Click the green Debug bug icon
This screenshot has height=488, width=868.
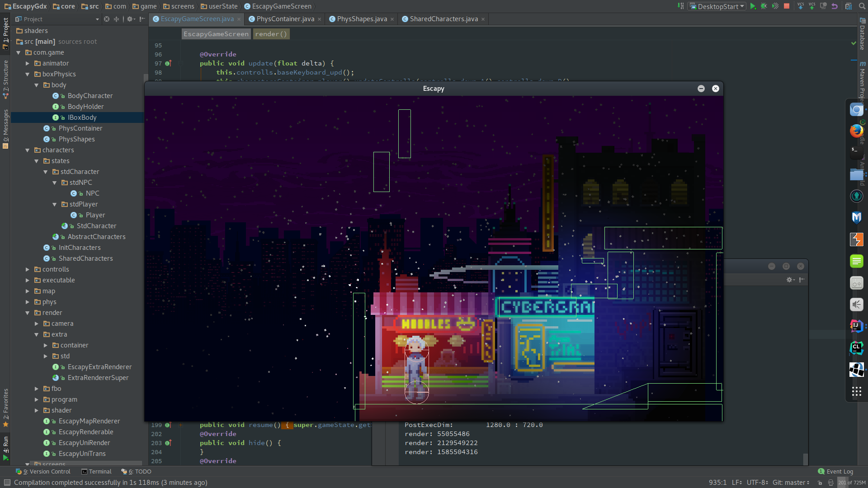(764, 6)
